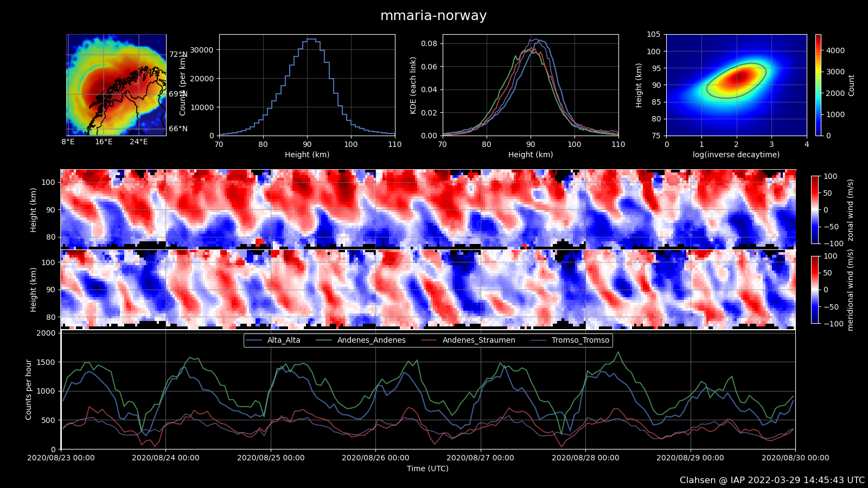Select the Alta_Alta legend entry
This screenshot has height=488, width=868.
pos(273,341)
